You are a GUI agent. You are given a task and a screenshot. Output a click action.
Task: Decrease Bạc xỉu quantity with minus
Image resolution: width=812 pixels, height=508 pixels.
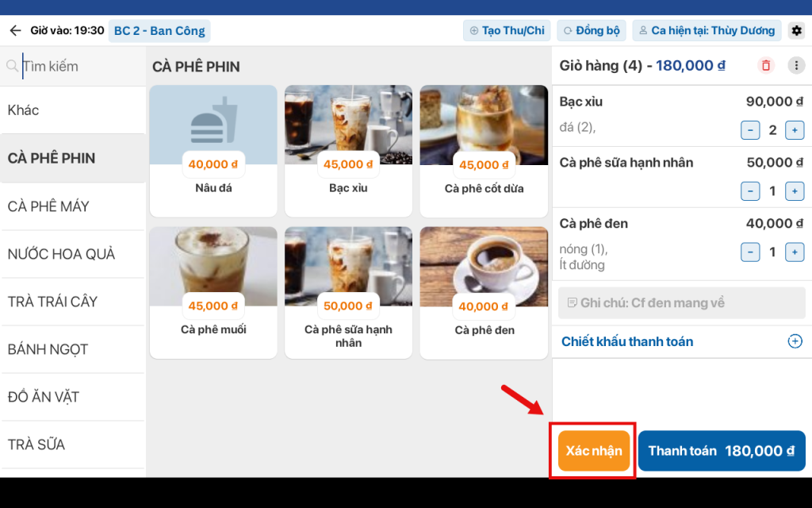[750, 130]
